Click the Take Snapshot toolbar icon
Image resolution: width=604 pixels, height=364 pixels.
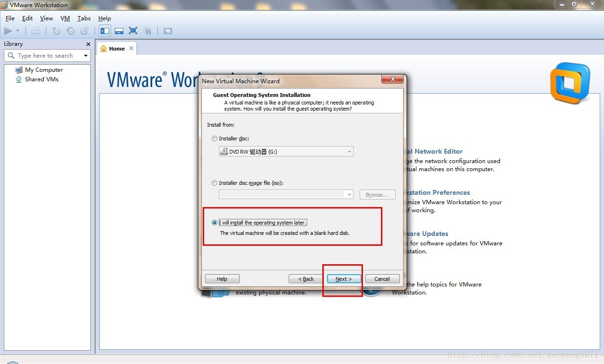[56, 31]
